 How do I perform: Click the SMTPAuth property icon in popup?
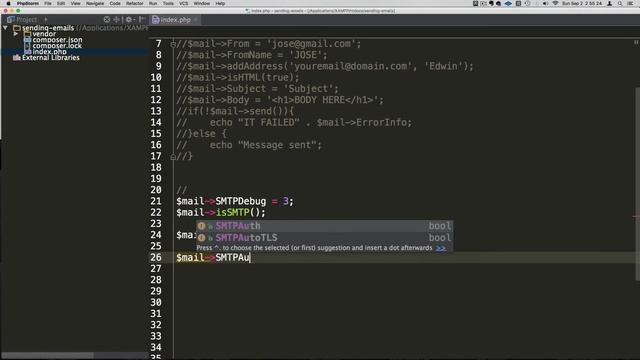tap(202, 226)
